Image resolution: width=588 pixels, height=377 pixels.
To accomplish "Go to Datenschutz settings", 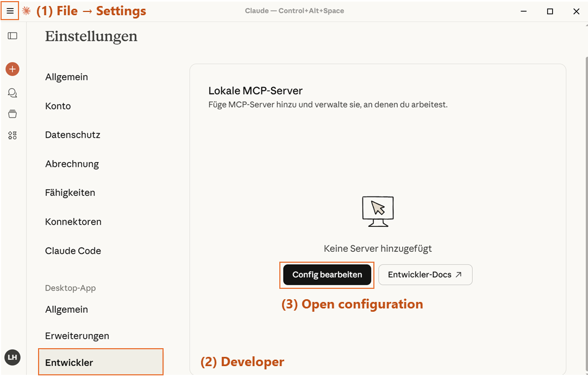I will click(73, 135).
